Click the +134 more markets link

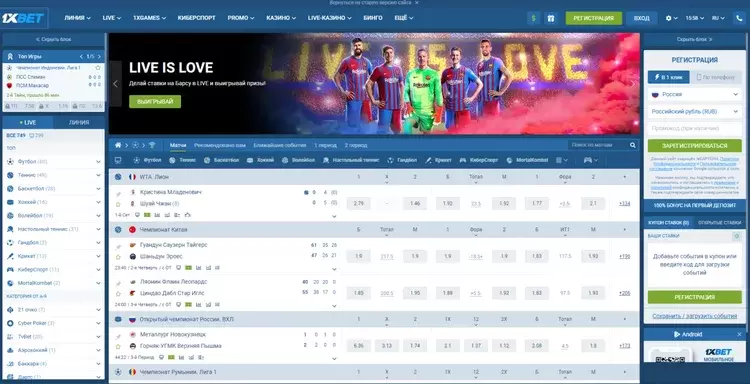coord(624,204)
